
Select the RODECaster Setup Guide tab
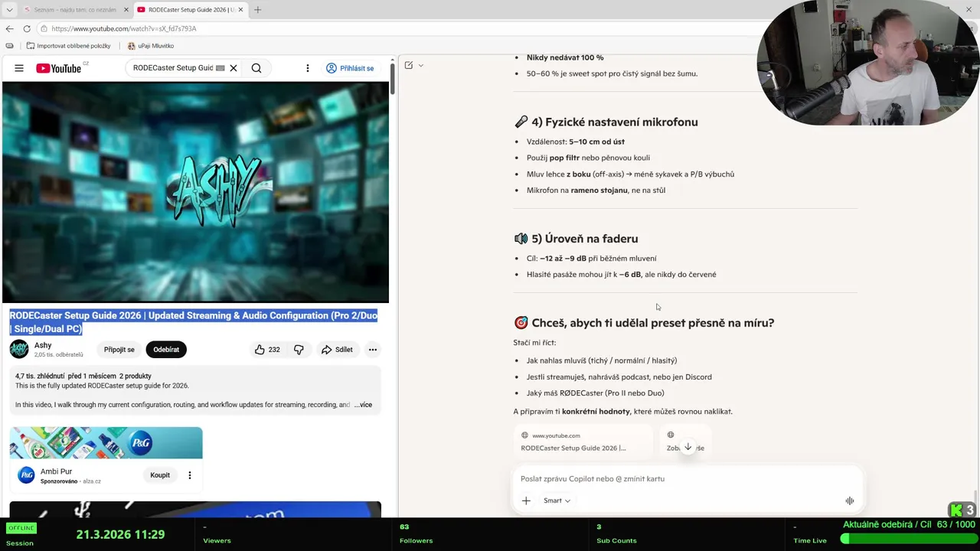tap(188, 10)
